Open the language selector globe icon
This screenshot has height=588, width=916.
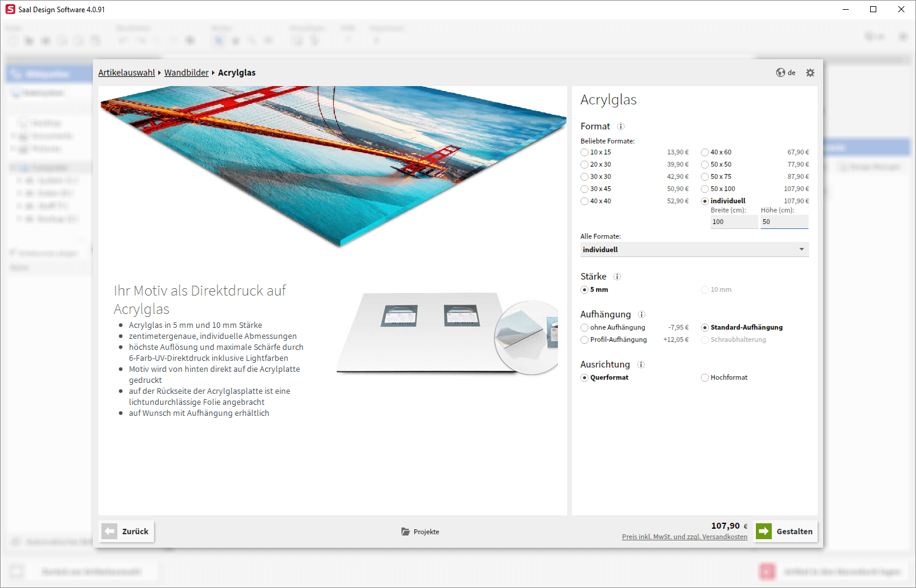780,73
